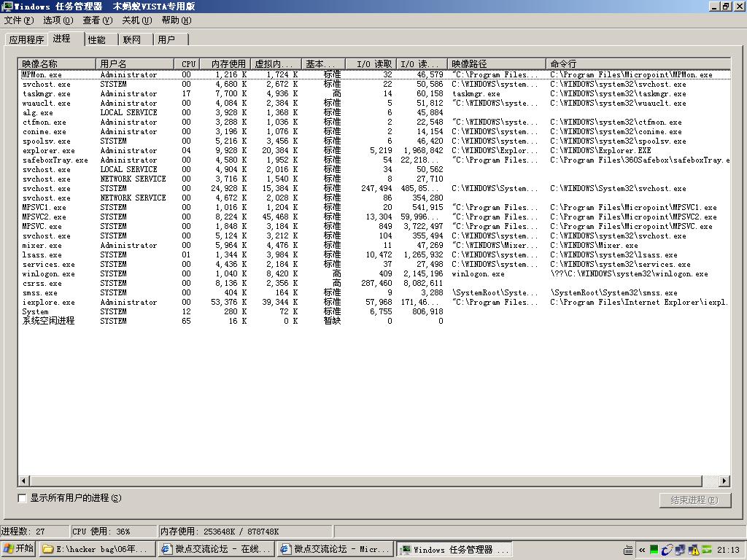Sort by the 内存使用 column header

(225, 64)
